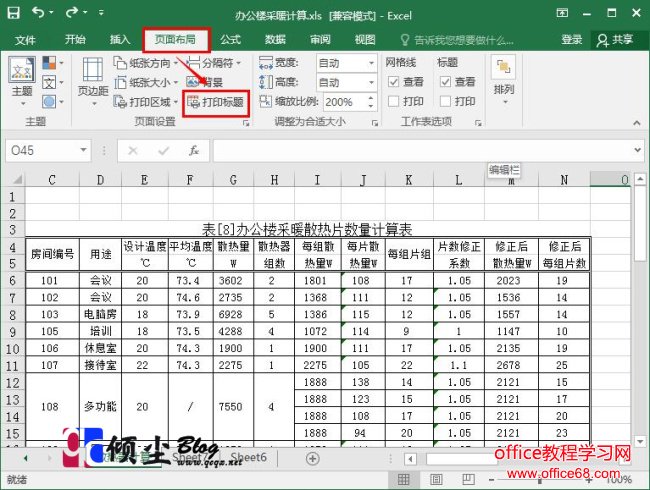This screenshot has width=650, height=490.
Task: Click the Select All corner triangle
Action: click(16, 180)
